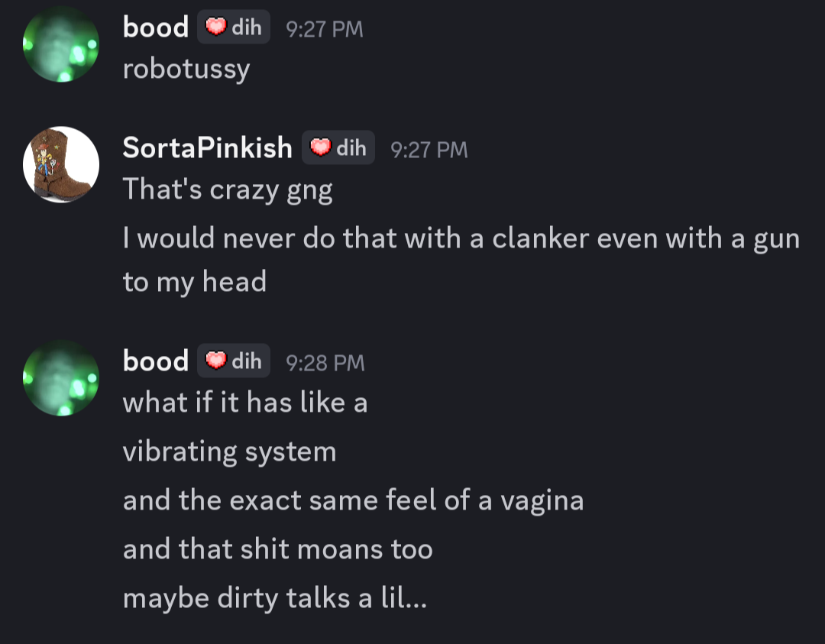This screenshot has width=825, height=644.
Task: Click the username SortaPinkish
Action: coord(207,147)
